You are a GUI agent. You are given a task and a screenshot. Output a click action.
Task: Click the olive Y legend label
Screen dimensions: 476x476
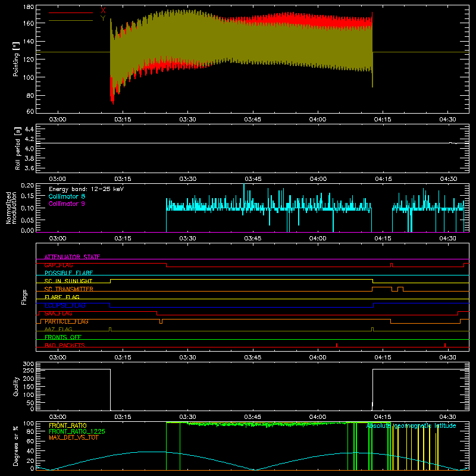click(103, 18)
